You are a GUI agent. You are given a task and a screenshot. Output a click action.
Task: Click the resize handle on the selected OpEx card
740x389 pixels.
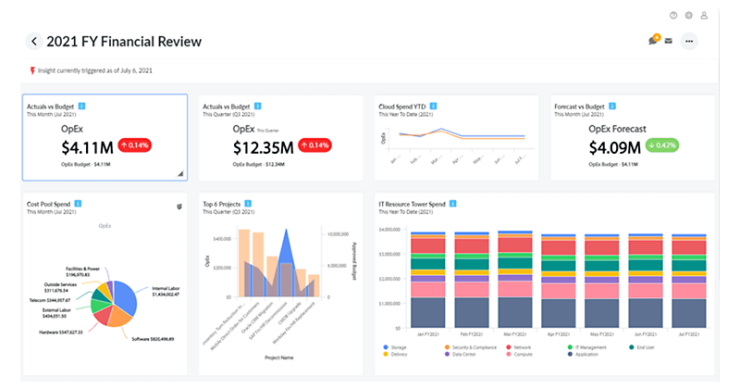coord(180,174)
